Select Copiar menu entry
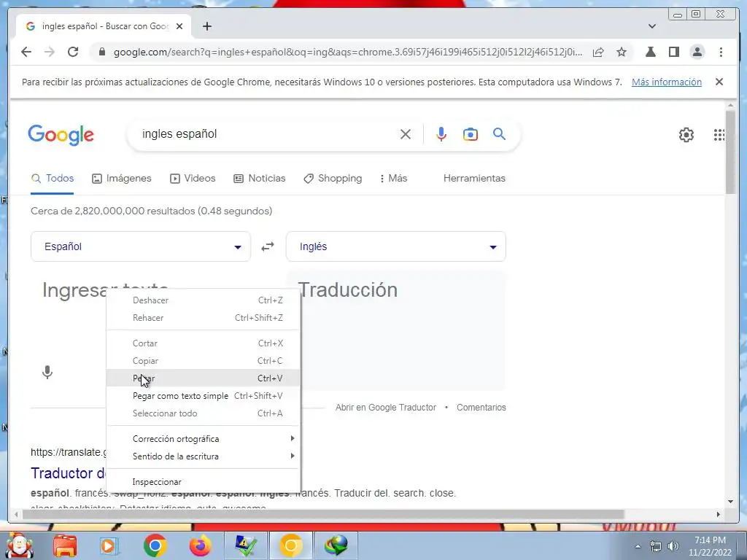Image resolution: width=747 pixels, height=560 pixels. (204, 361)
